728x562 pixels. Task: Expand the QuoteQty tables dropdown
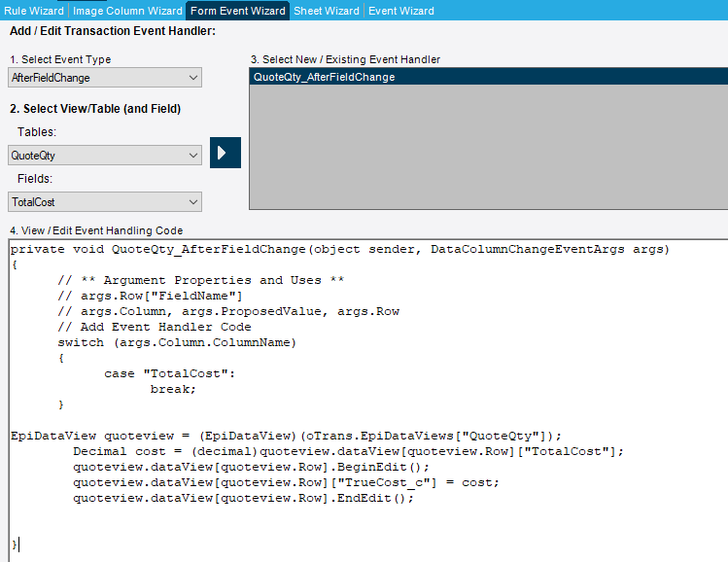tap(105, 156)
